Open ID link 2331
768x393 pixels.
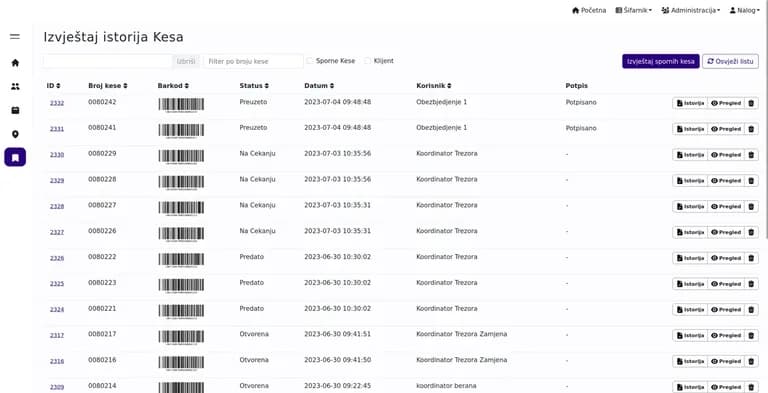coord(57,129)
